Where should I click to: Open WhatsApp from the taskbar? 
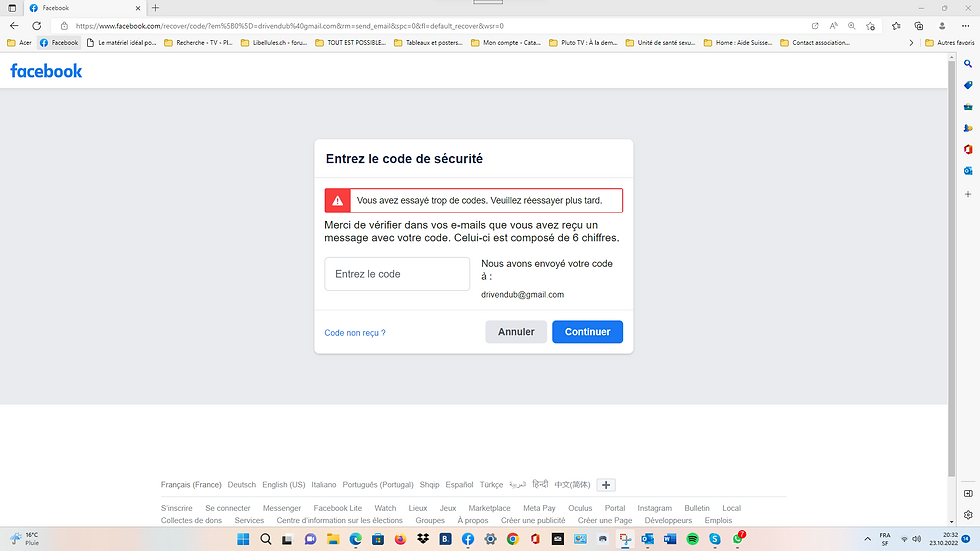coord(738,539)
